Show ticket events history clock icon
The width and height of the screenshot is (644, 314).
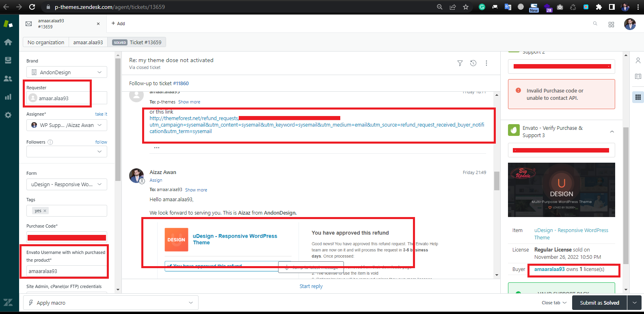coord(473,63)
